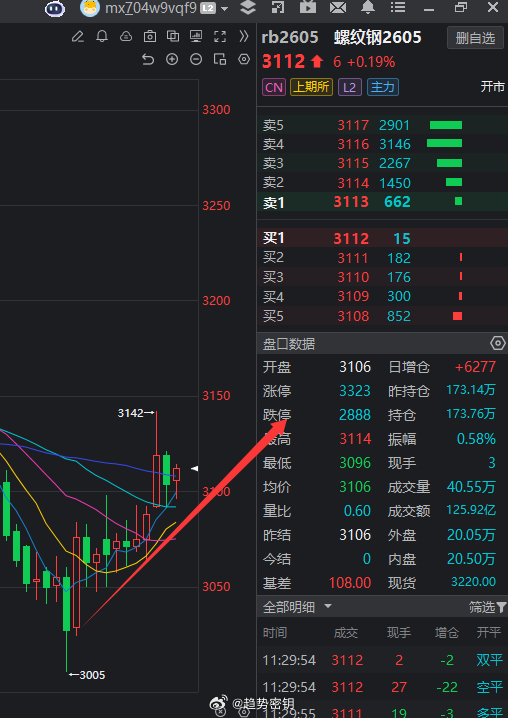Select the pencil drawing tool
508x718 pixels.
coord(78,36)
